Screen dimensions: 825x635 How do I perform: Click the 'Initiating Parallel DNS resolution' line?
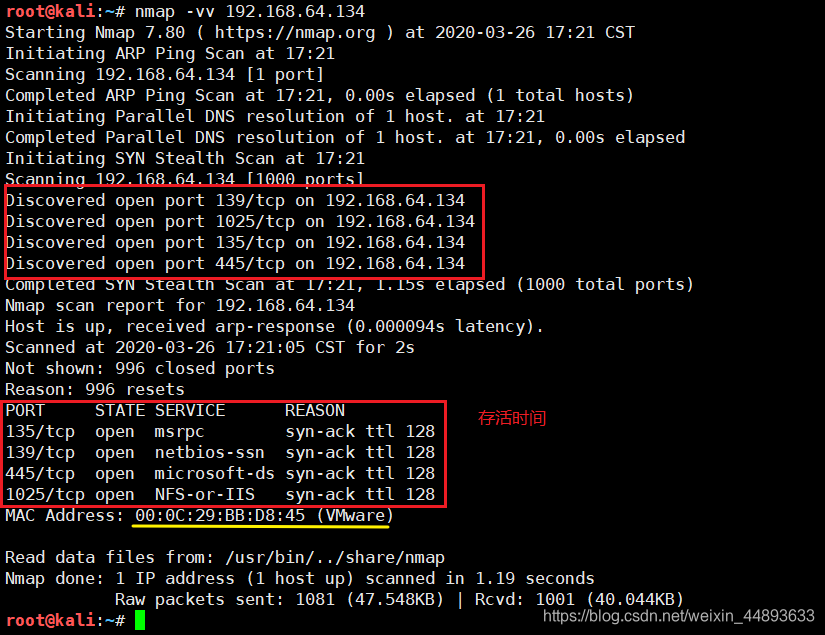click(275, 117)
